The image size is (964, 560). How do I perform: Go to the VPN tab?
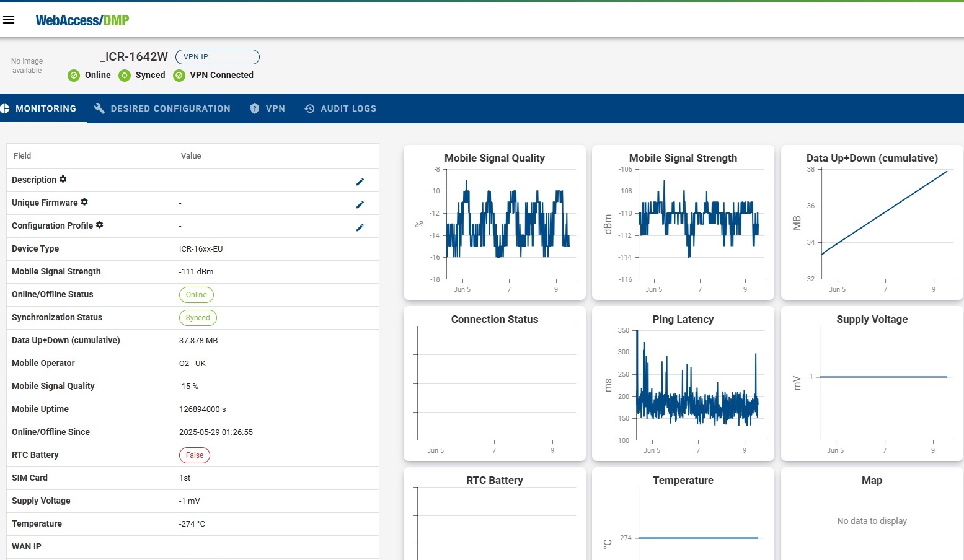click(268, 108)
